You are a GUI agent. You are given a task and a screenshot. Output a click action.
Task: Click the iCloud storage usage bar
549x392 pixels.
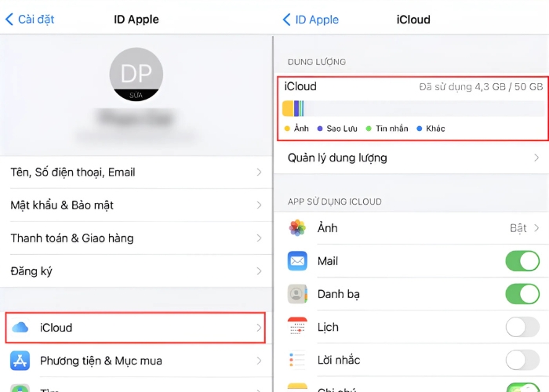click(411, 108)
